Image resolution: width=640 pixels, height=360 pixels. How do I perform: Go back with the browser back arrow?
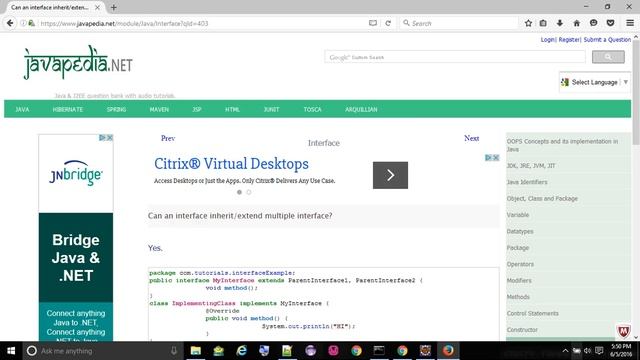(x=10, y=23)
